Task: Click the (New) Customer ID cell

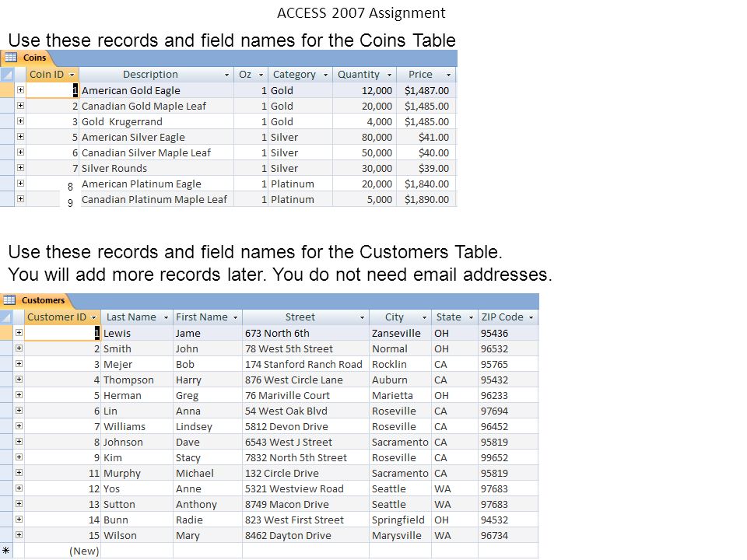Action: [62, 551]
